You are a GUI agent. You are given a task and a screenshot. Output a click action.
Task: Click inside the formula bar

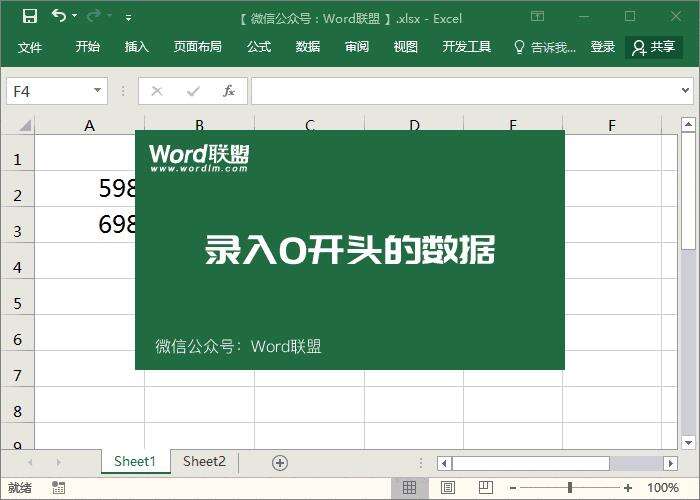pyautogui.click(x=464, y=91)
